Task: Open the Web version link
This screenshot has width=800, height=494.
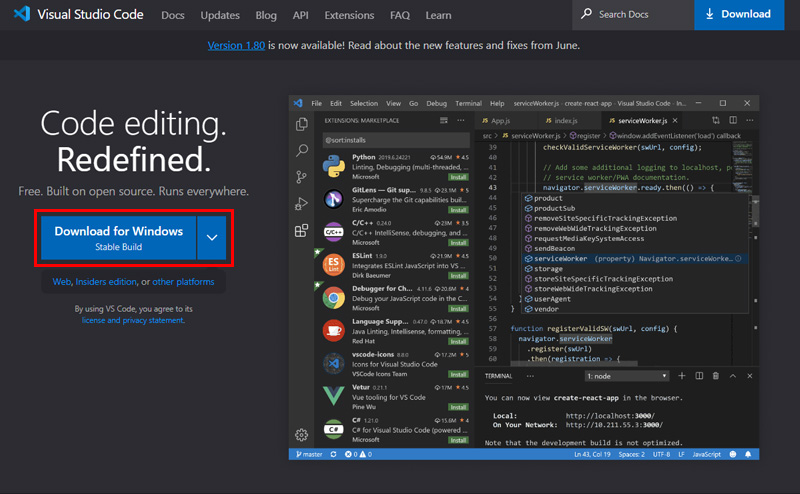Action: 62,282
